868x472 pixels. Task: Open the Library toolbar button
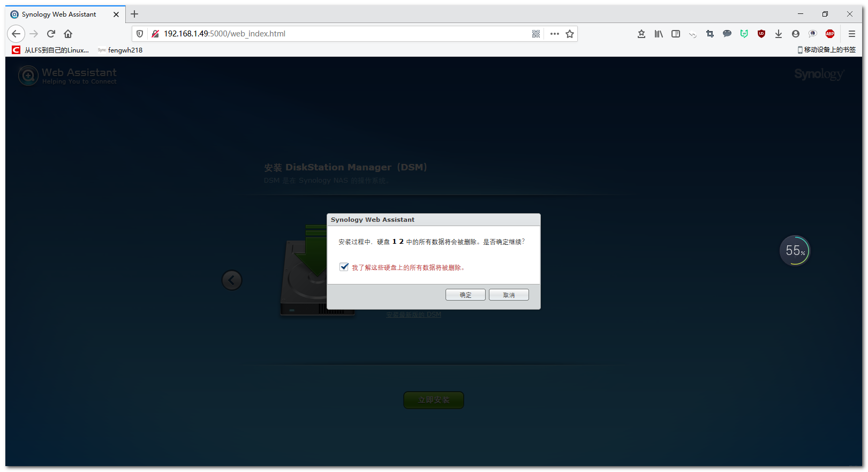point(659,34)
